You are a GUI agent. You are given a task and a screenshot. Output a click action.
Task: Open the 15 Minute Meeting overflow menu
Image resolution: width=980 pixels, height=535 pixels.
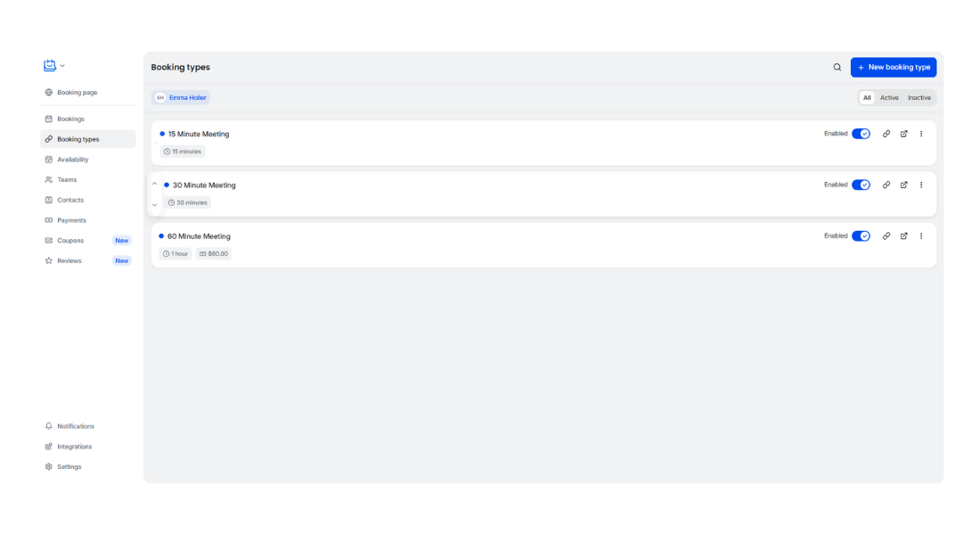click(921, 133)
